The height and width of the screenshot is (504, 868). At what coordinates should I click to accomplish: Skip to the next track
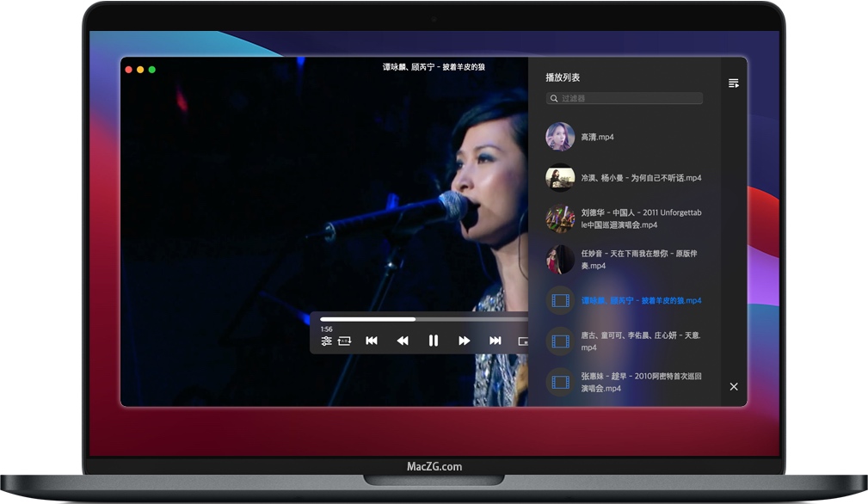496,341
